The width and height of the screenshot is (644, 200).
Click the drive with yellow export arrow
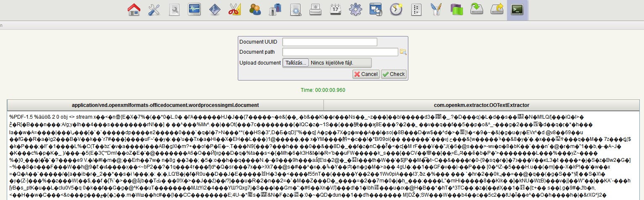click(x=497, y=10)
